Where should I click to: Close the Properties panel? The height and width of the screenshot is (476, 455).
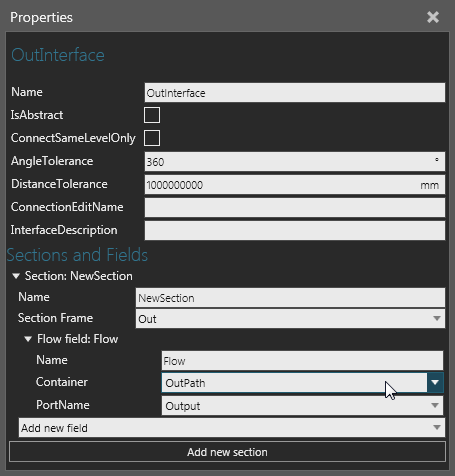click(433, 17)
